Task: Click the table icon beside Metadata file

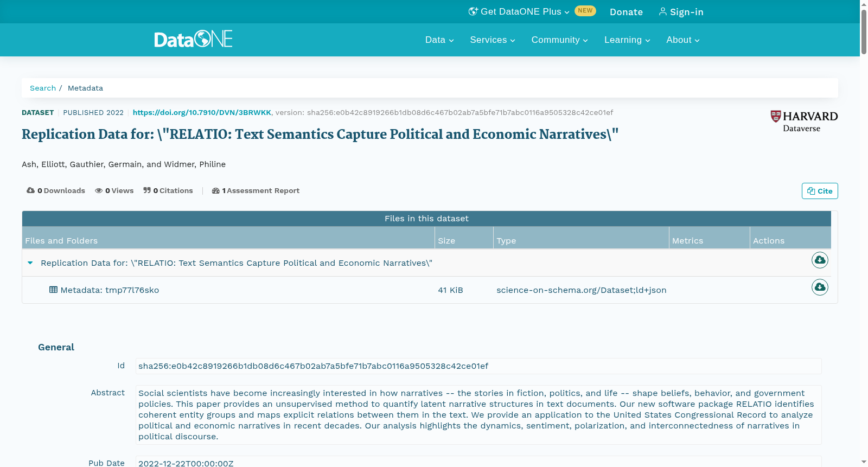Action: [x=53, y=290]
